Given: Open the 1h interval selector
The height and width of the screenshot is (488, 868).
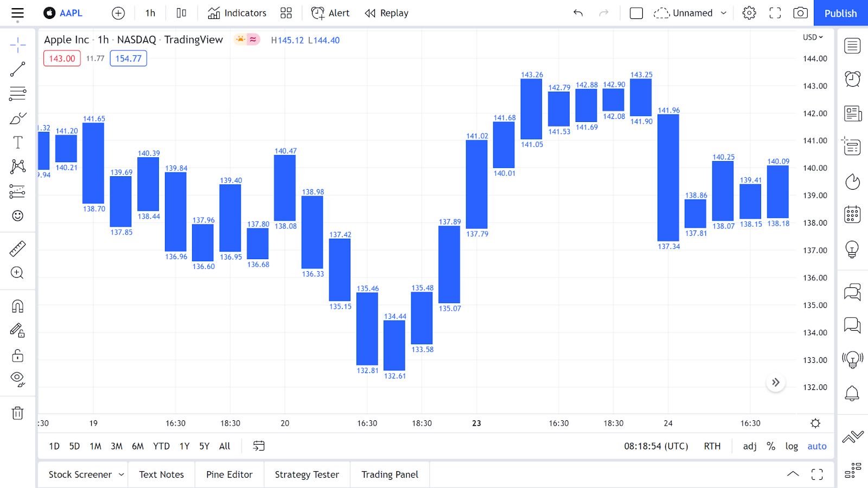Looking at the screenshot, I should coord(150,13).
